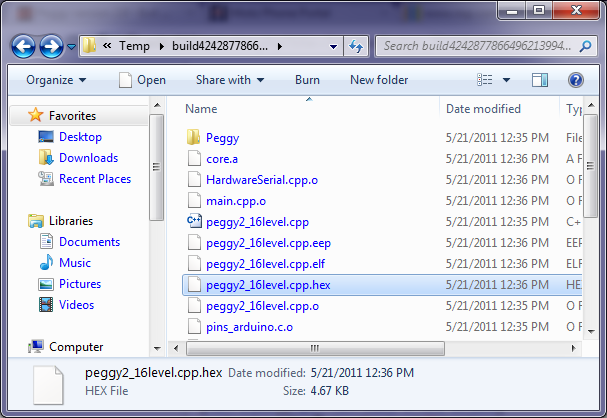Click in the search box
Screen dimensions: 607x418
click(x=480, y=46)
